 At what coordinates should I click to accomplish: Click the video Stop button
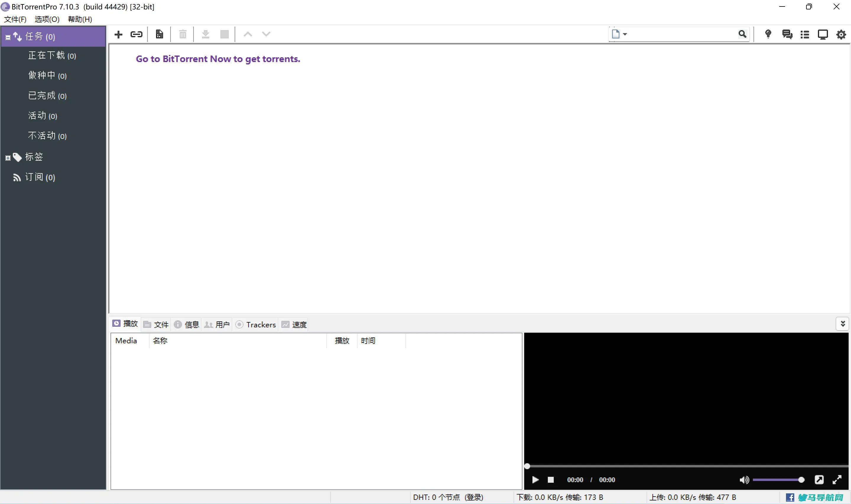(551, 480)
